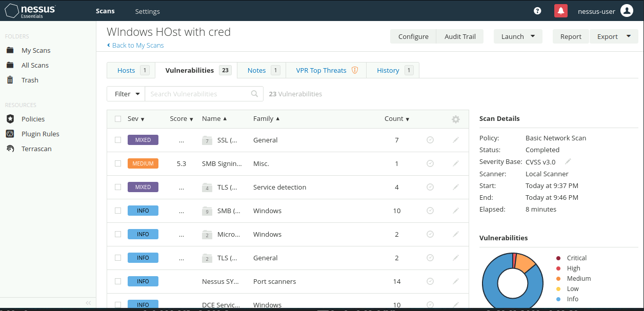Tick the checkbox for the SSL row

point(118,140)
